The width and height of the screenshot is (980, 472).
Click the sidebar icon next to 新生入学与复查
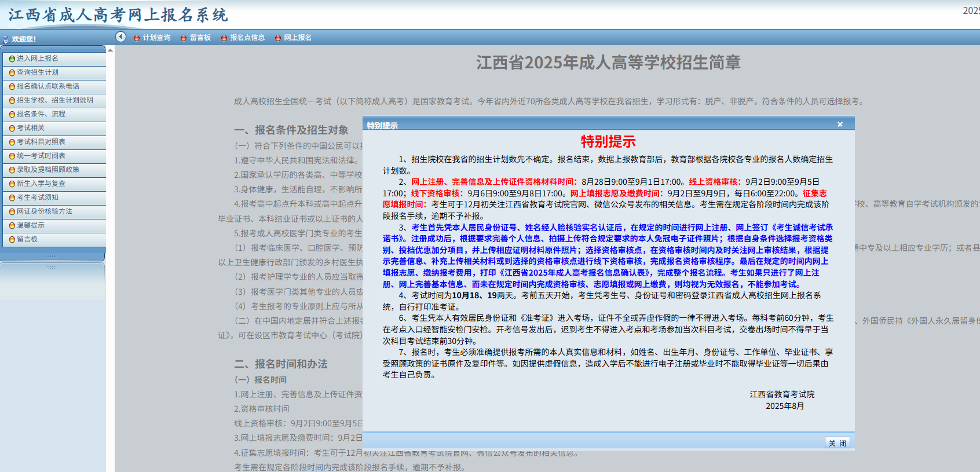(12, 184)
